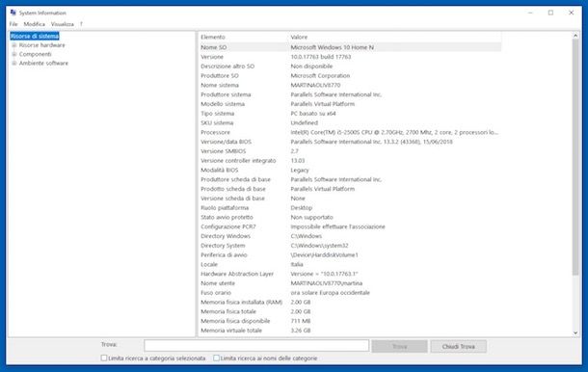
Task: Select the Produttore scheda di base row
Action: point(350,179)
